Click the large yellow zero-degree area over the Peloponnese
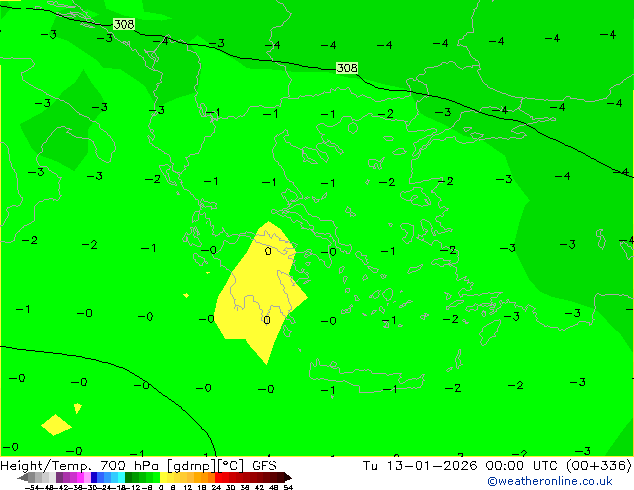 coord(259,291)
